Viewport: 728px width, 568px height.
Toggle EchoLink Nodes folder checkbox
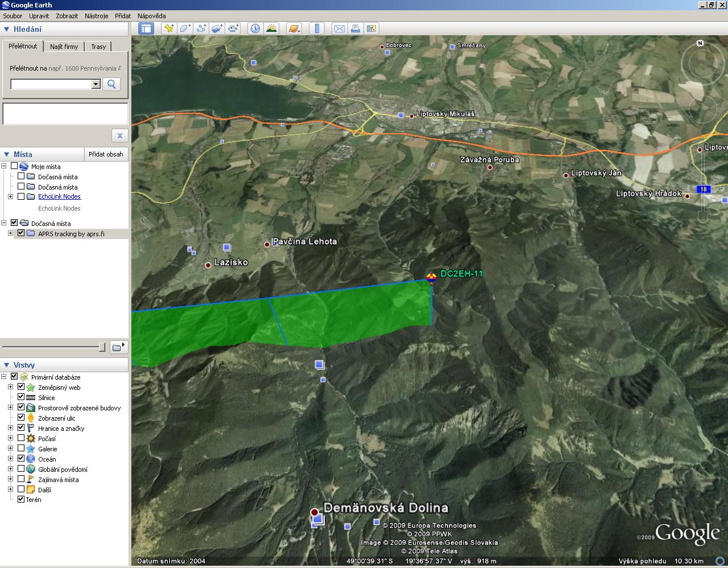coord(21,196)
